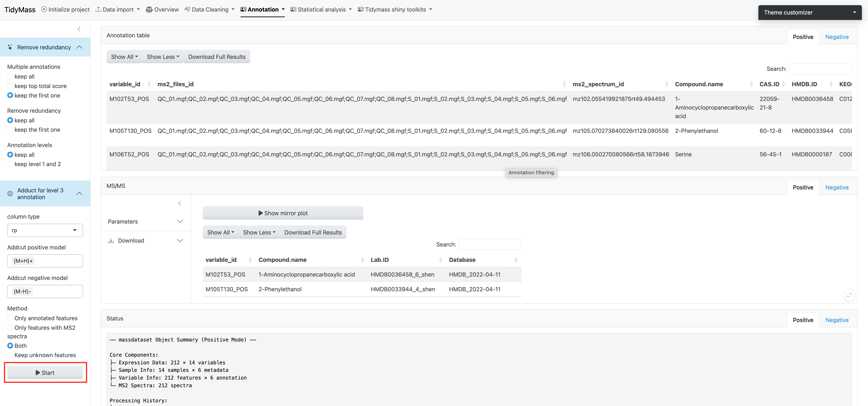Click the Statistical analysis navbar icon
The height and width of the screenshot is (406, 868).
click(293, 10)
